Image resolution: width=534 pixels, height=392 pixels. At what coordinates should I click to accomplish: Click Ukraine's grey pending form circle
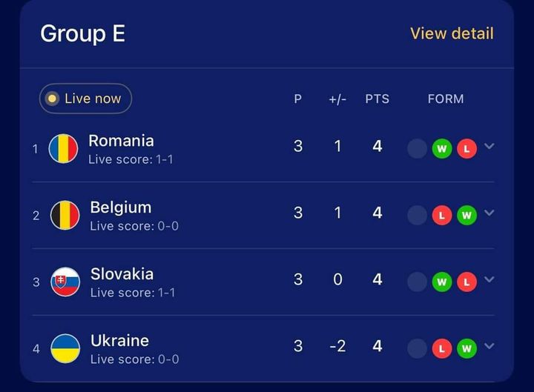pyautogui.click(x=418, y=348)
